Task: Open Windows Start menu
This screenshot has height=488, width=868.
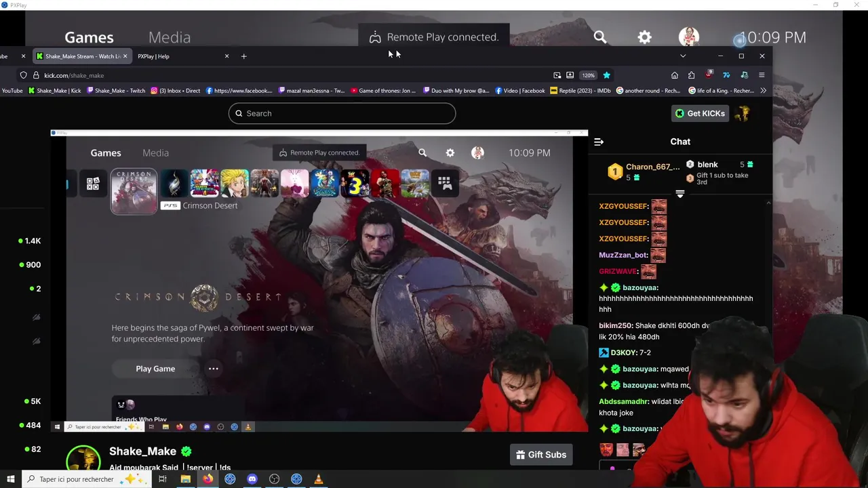Action: [11, 479]
